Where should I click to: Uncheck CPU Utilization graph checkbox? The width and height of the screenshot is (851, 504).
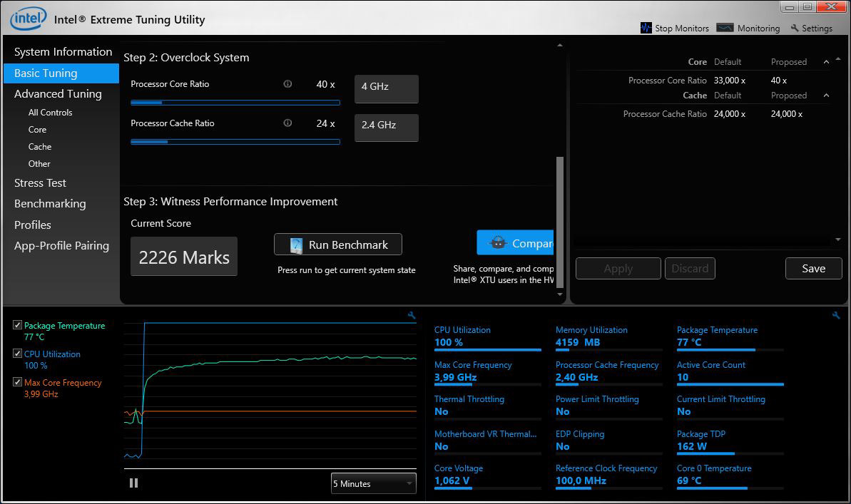(x=17, y=353)
